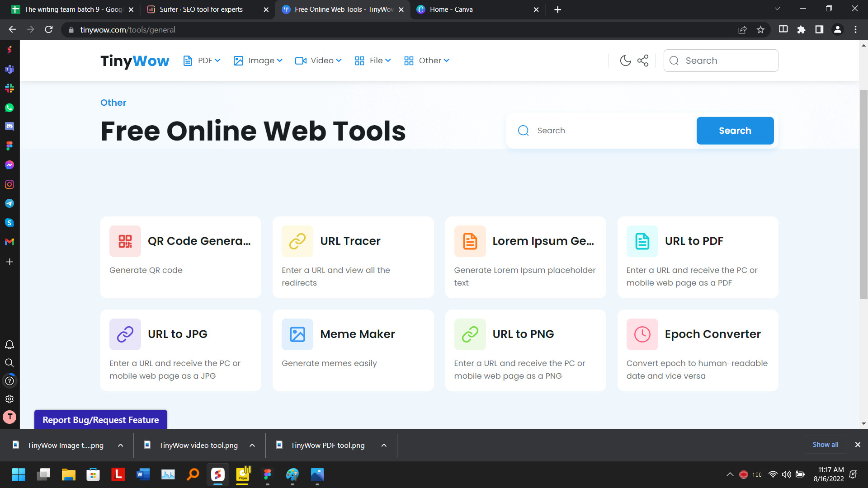Open the sidebar help question mark
Viewport: 868px width, 488px height.
(9, 381)
